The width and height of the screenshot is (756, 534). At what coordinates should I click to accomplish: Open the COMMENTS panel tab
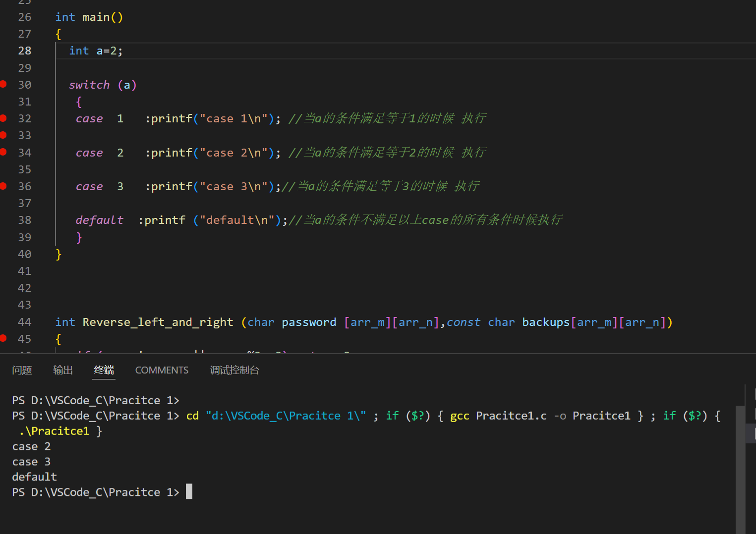click(x=162, y=370)
